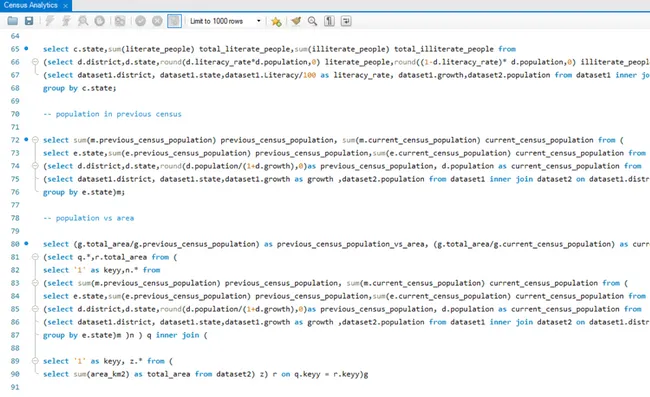Image resolution: width=650 pixels, height=397 pixels.
Task: Click "select '1' as keyy,n.* from" line
Action: point(102,270)
